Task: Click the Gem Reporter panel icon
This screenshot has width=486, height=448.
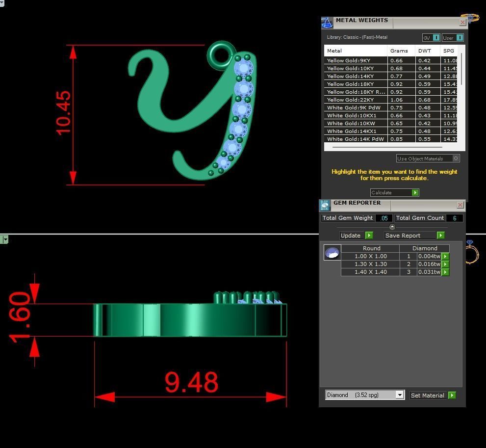Action: pyautogui.click(x=324, y=205)
